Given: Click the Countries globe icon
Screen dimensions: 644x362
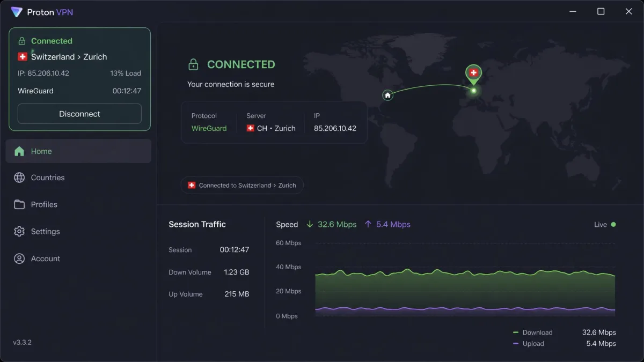Looking at the screenshot, I should click(x=19, y=178).
